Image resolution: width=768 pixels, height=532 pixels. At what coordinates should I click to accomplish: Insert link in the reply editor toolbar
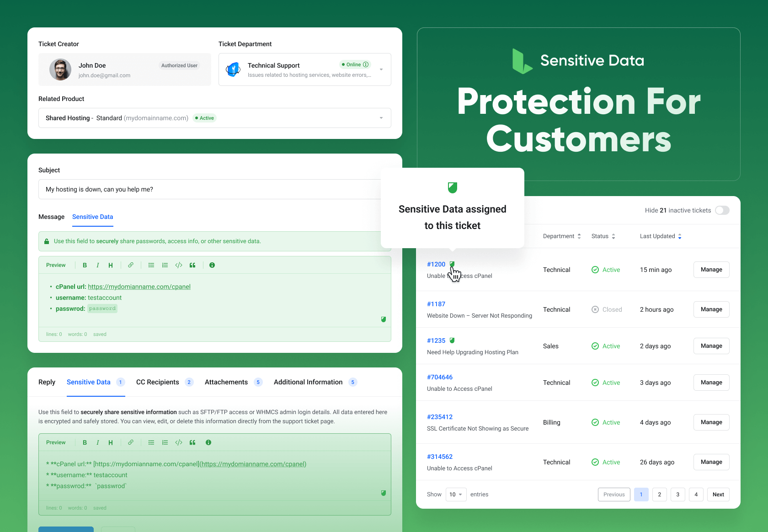pyautogui.click(x=131, y=442)
